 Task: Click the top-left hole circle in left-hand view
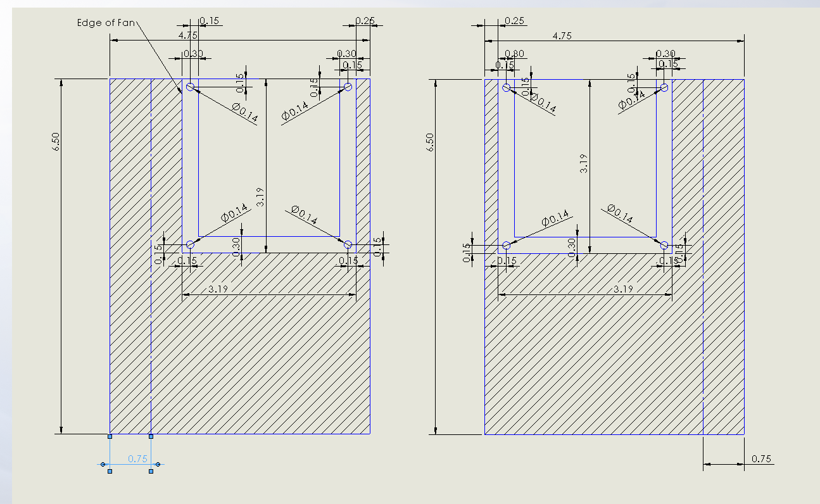[189, 87]
